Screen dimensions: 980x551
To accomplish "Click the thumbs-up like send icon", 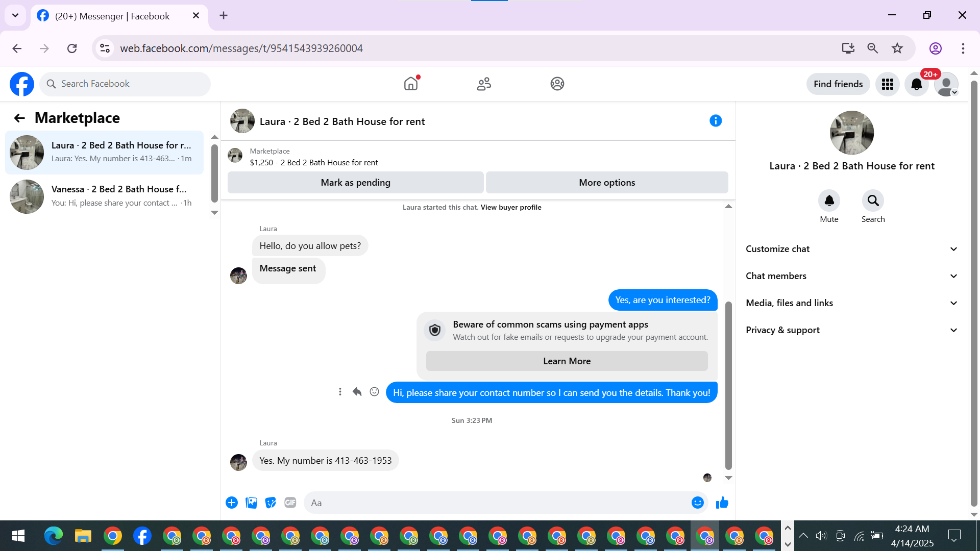I will tap(722, 503).
